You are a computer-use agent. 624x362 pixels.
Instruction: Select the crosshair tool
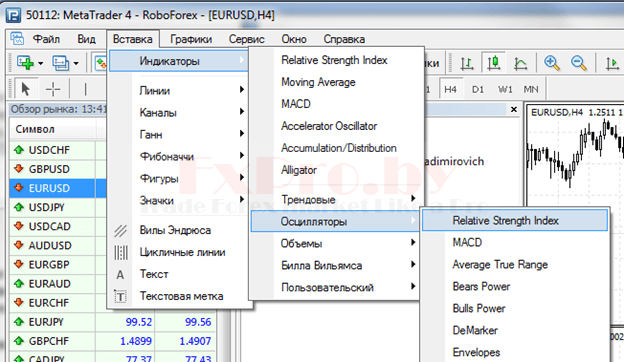pos(53,89)
